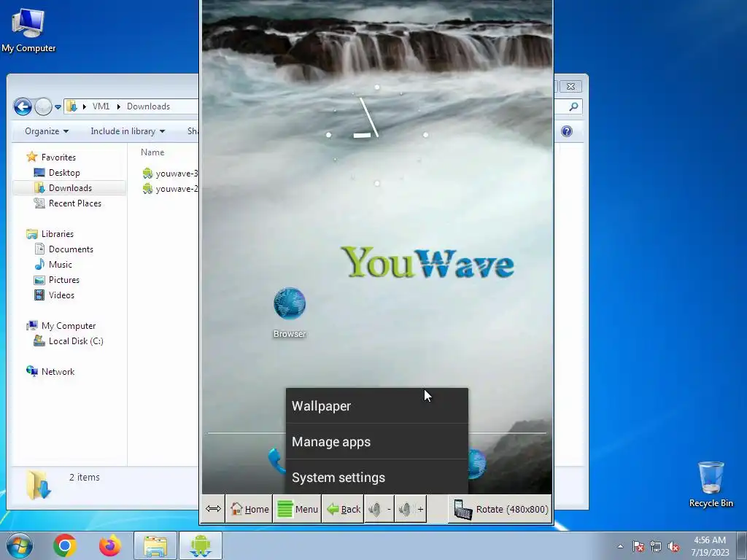This screenshot has height=560, width=747.
Task: Select Desktop under Favorites
Action: [x=64, y=172]
